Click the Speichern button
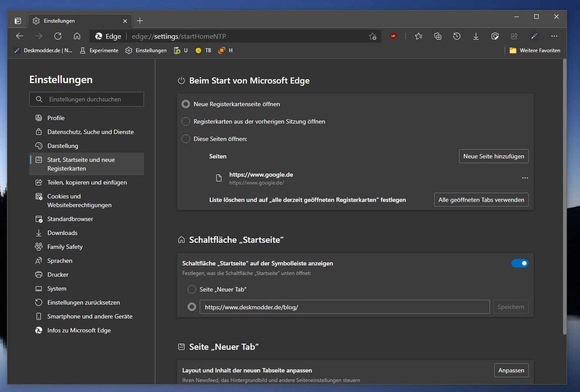 click(511, 307)
